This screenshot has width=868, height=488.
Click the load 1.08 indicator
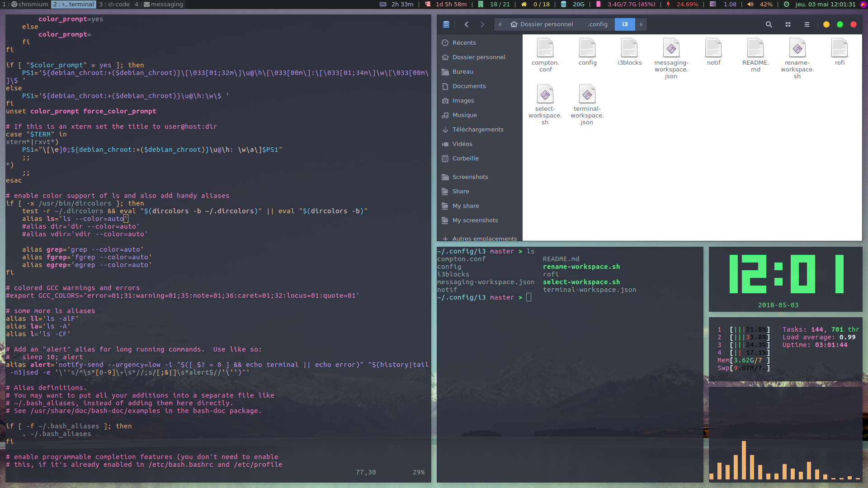tap(723, 4)
